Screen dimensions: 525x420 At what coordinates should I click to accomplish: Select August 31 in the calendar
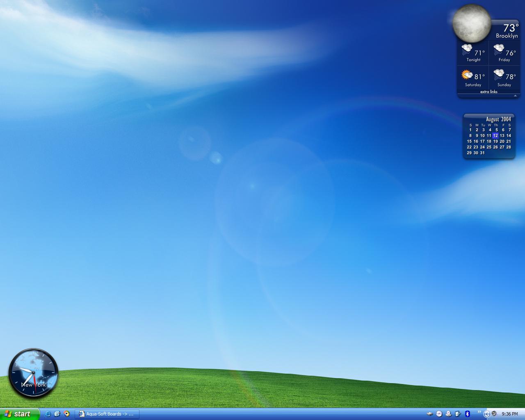click(482, 153)
